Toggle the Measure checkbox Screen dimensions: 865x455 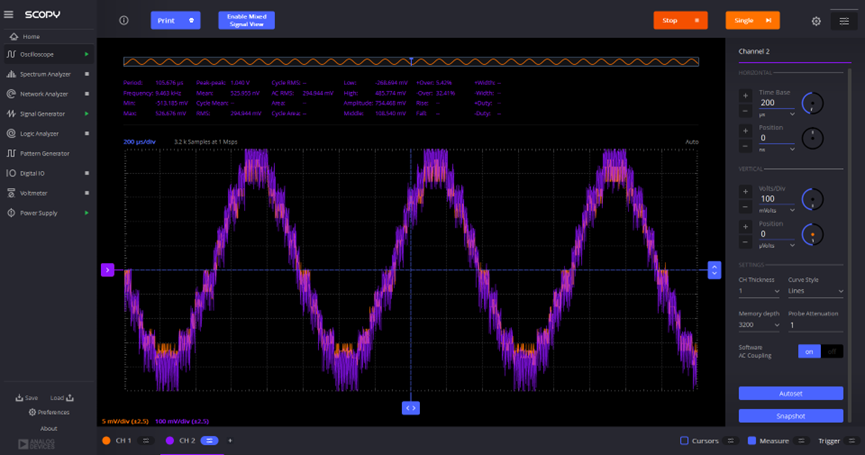point(751,441)
